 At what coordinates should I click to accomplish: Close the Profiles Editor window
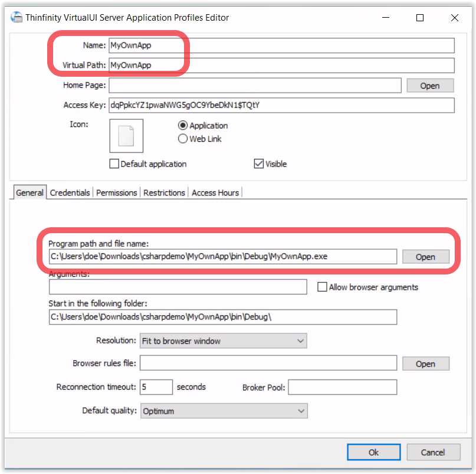point(454,18)
